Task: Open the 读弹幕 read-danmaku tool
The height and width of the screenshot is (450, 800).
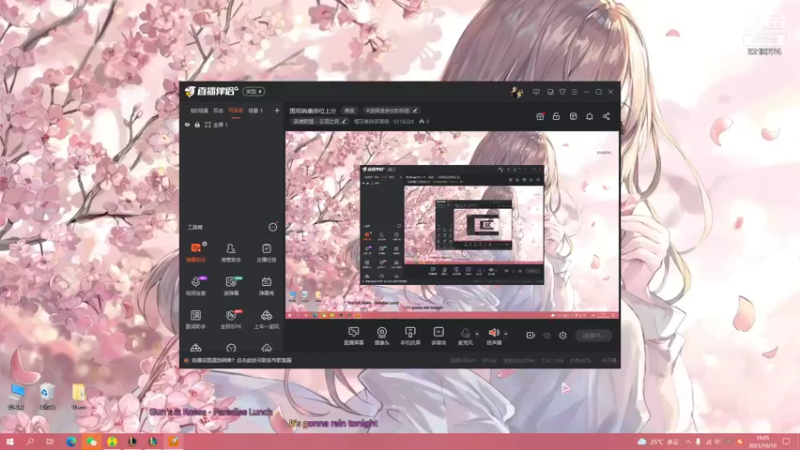Action: [231, 286]
